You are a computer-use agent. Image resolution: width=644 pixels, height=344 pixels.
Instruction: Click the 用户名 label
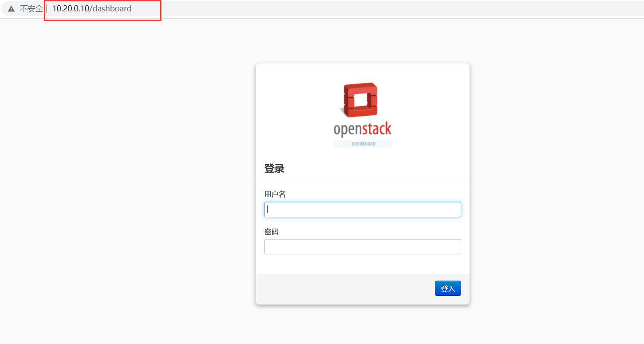pyautogui.click(x=275, y=194)
